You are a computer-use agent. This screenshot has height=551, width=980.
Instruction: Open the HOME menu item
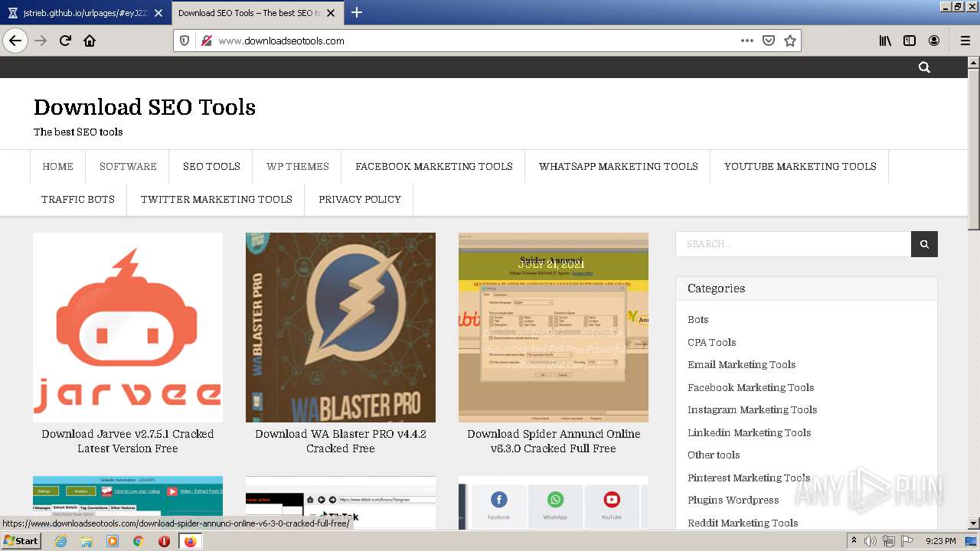tap(58, 166)
